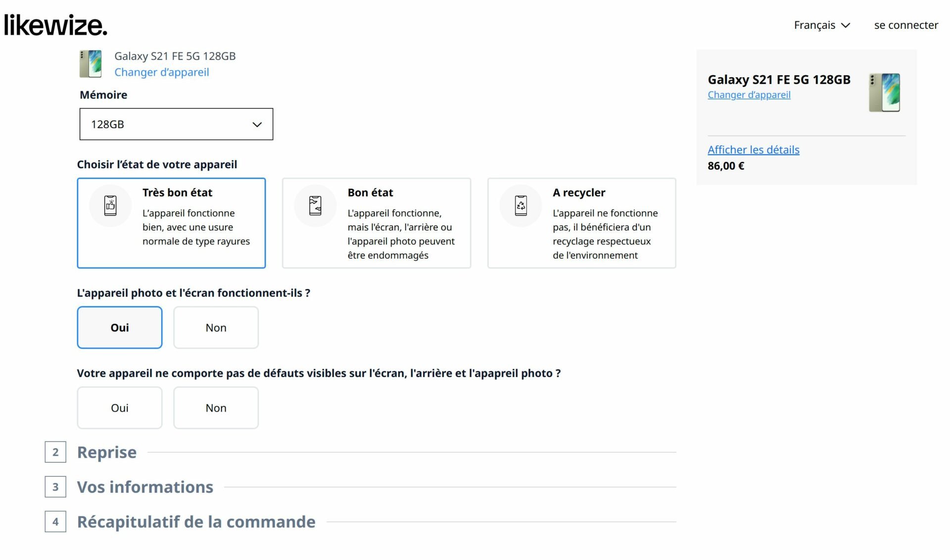Click Afficher les détails link

(x=754, y=149)
